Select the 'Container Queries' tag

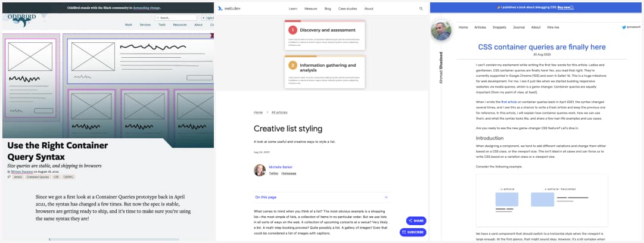tap(37, 177)
